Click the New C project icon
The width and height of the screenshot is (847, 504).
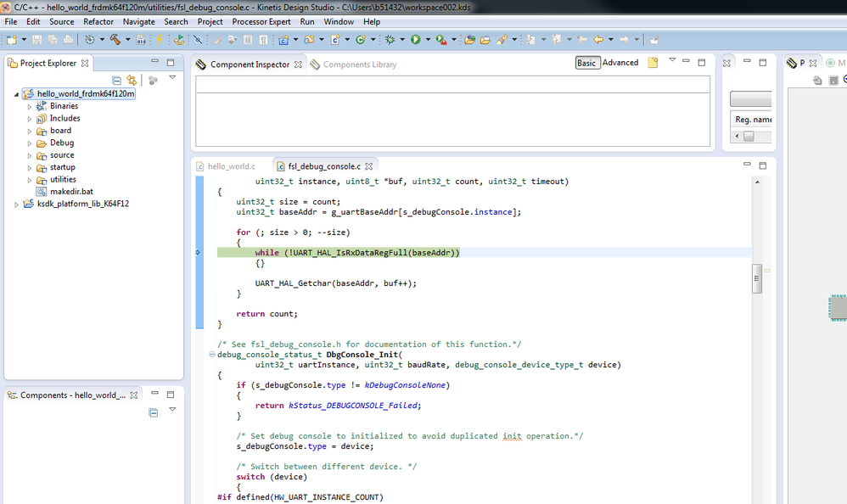point(283,39)
